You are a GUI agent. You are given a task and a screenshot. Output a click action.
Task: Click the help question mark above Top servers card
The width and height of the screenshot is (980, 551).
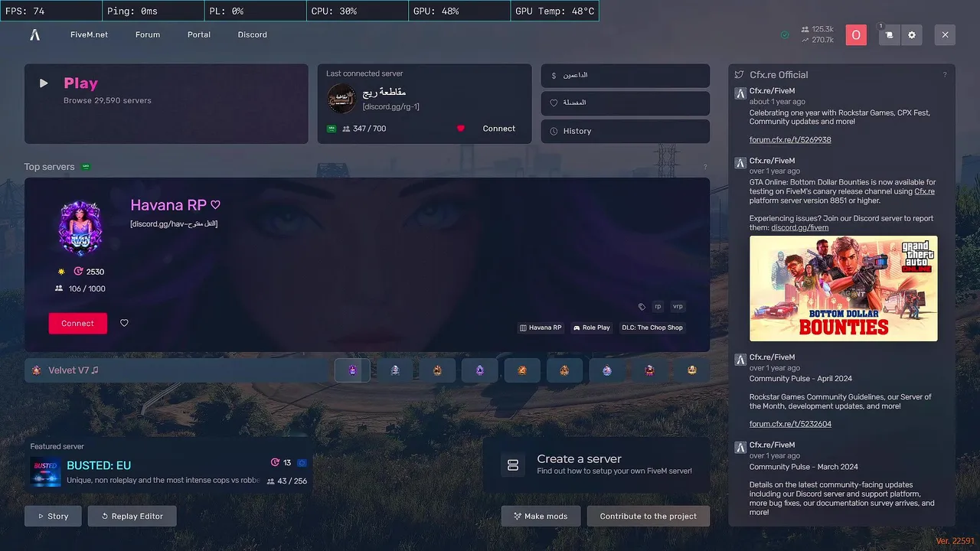(705, 167)
